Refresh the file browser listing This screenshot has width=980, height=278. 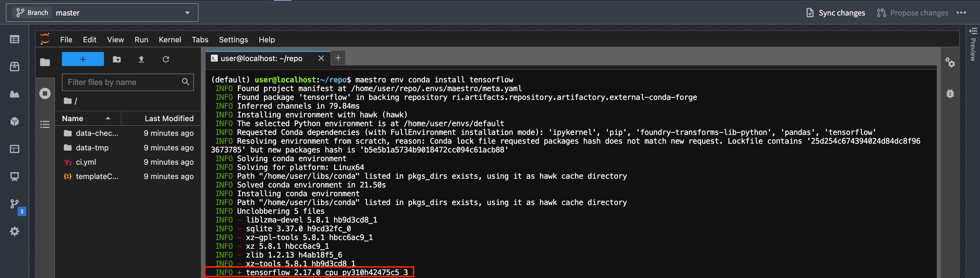point(166,59)
